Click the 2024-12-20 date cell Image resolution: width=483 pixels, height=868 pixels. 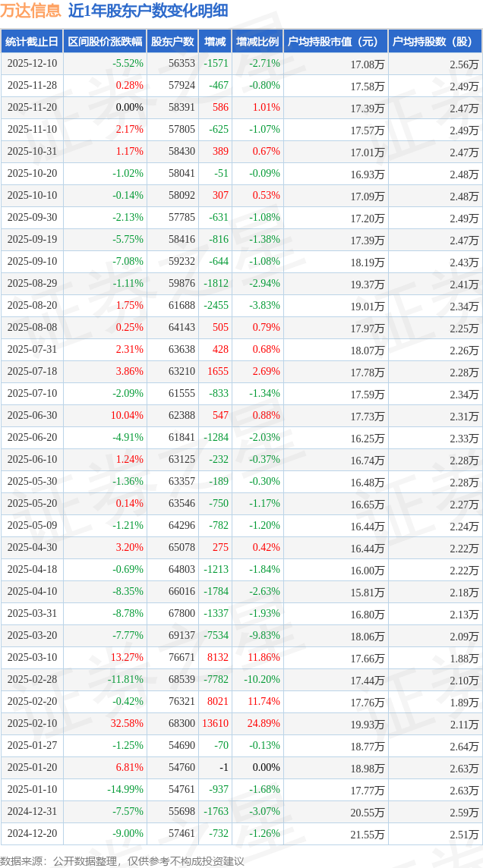32,834
